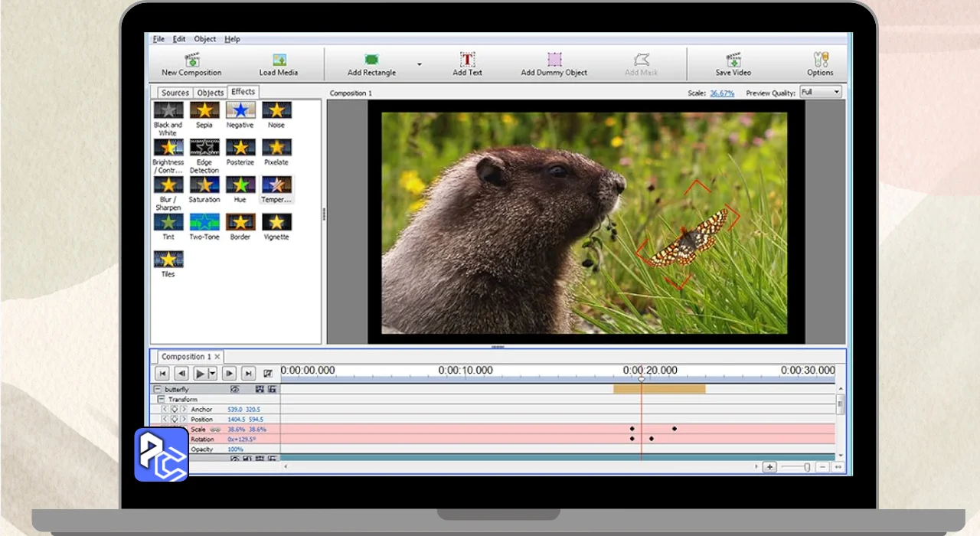Collapse the butterfly layer
This screenshot has width=980, height=536.
[157, 390]
